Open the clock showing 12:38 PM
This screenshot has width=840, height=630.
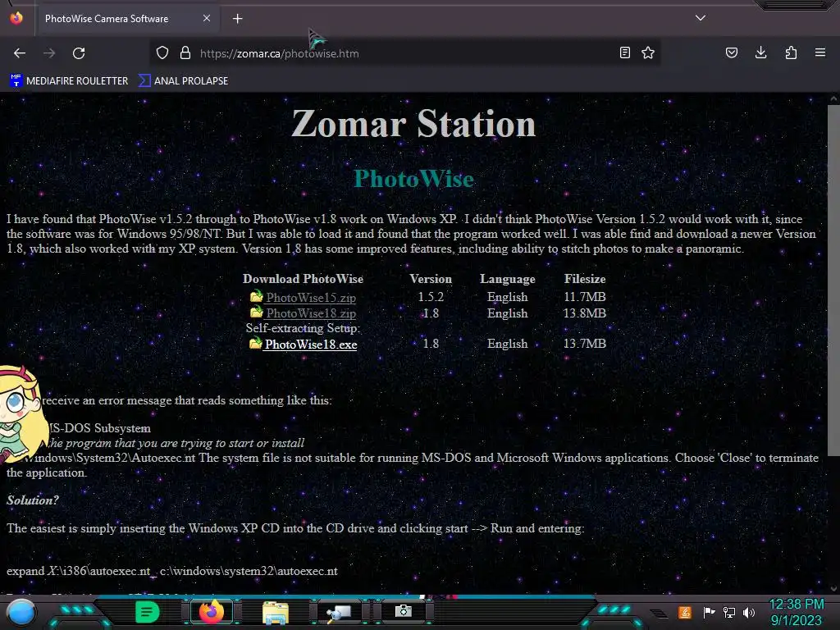[x=797, y=612]
